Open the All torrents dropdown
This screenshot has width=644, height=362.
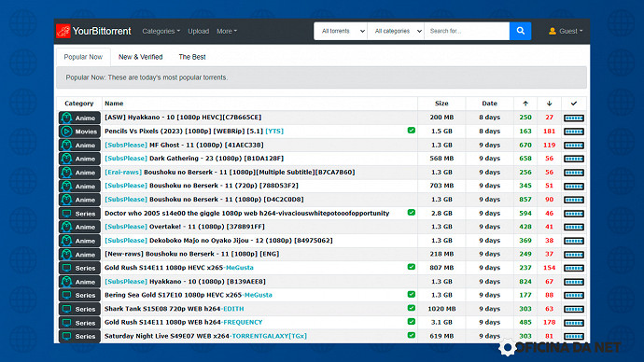(341, 31)
